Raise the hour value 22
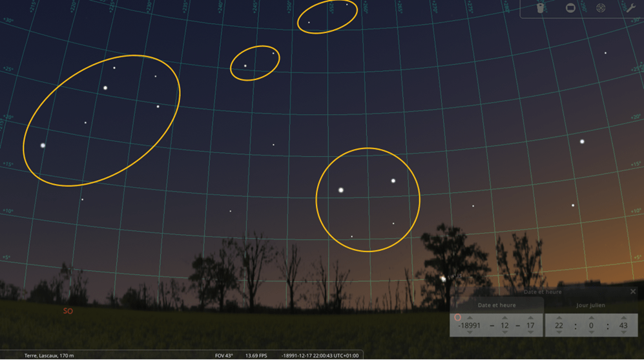 coord(559,317)
